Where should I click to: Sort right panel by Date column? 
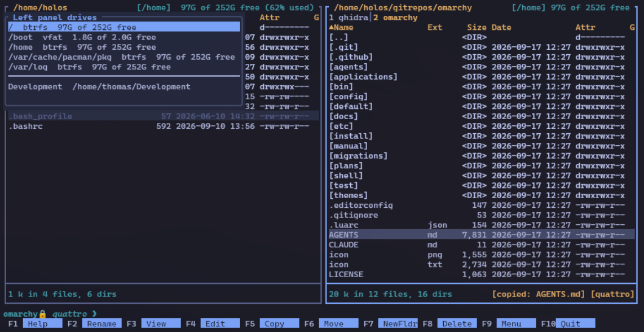pyautogui.click(x=501, y=28)
